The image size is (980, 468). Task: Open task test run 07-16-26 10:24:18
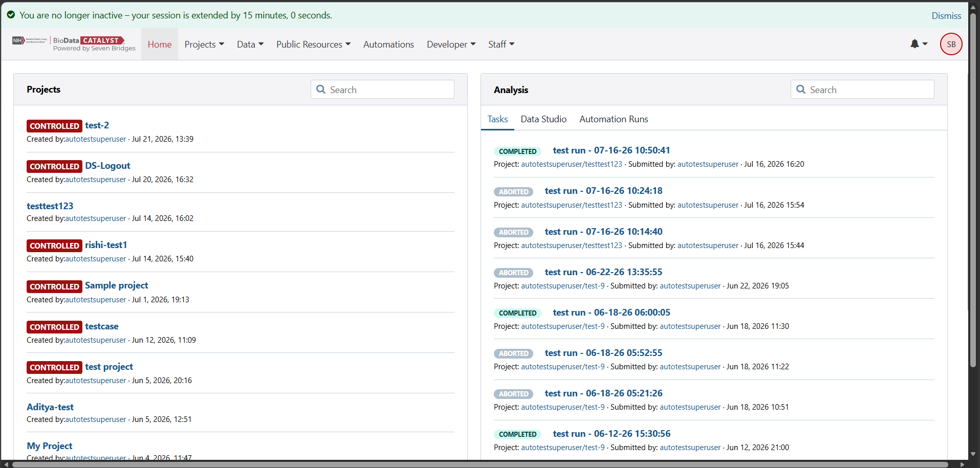(603, 191)
